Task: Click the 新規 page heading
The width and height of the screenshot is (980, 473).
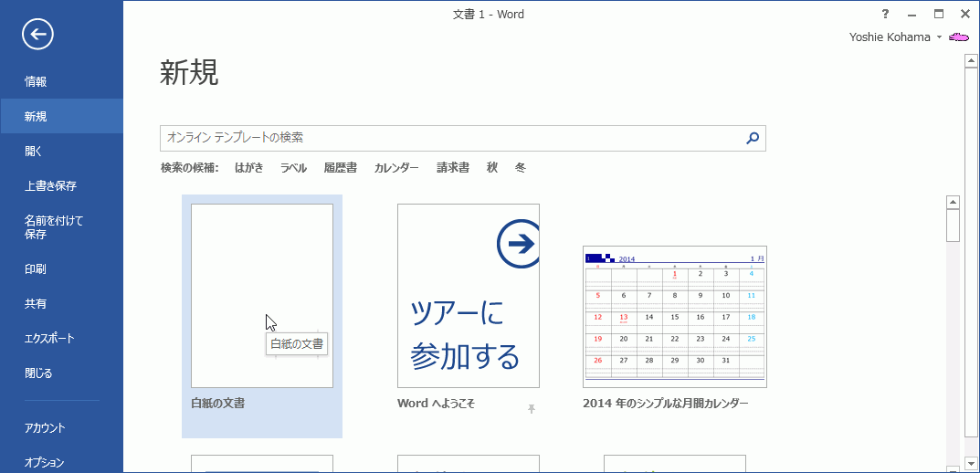Action: [189, 73]
